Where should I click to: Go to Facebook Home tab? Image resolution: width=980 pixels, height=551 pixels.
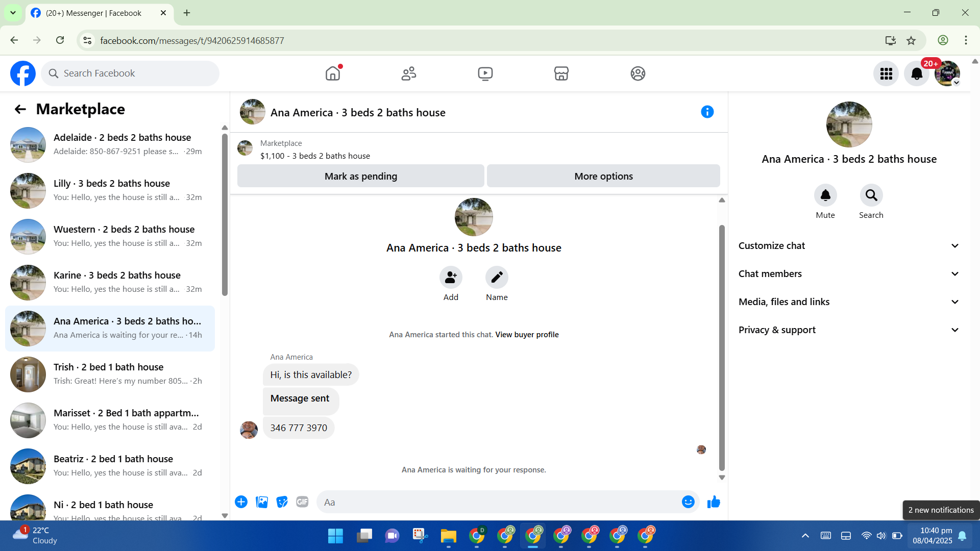click(x=332, y=73)
